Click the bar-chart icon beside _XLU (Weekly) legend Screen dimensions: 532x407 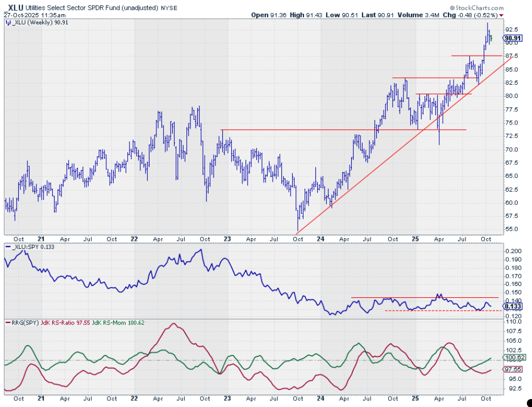(x=7, y=23)
